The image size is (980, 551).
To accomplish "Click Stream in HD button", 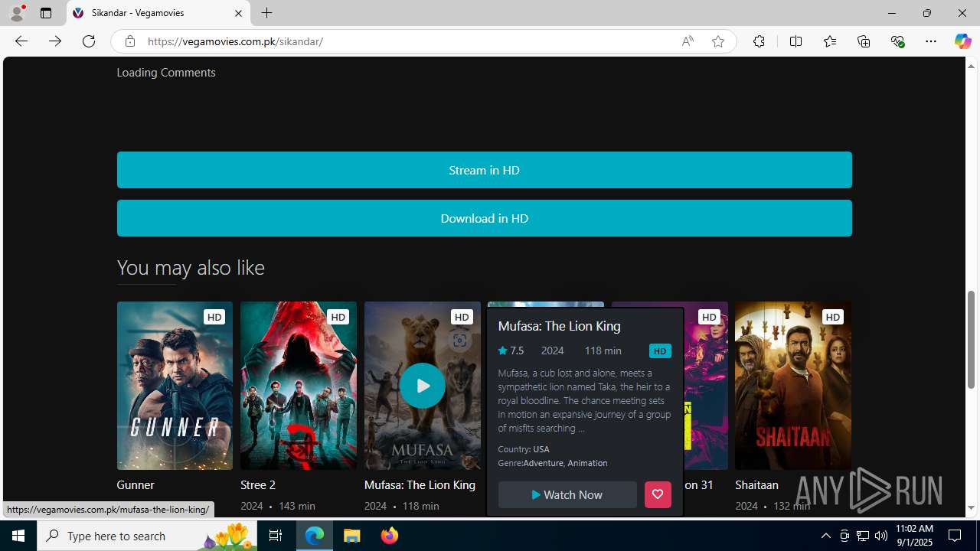I will 484,170.
